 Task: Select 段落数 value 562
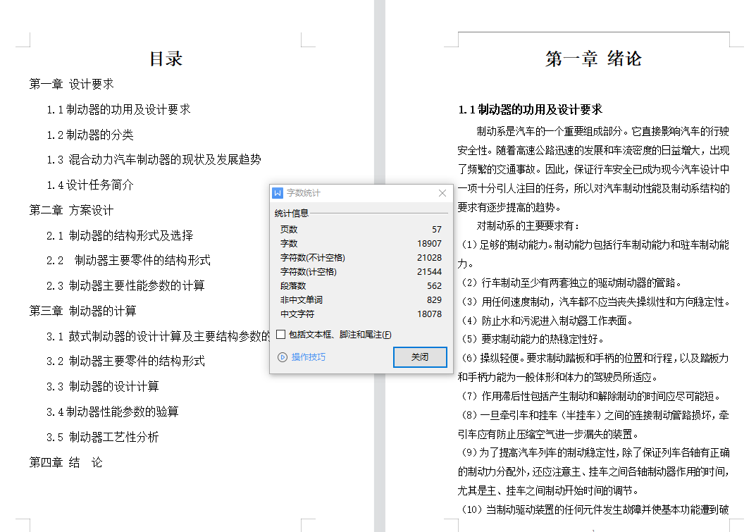tap(434, 285)
